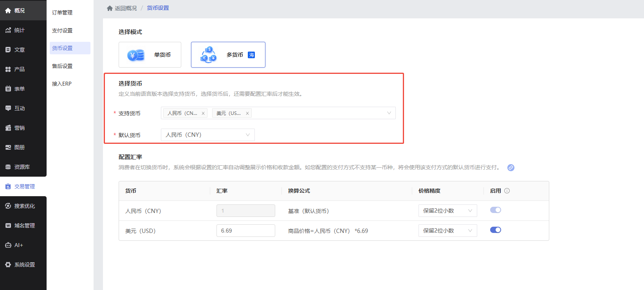The image size is (644, 290).
Task: Click the 货币设置 breadcrumb
Action: click(x=158, y=8)
